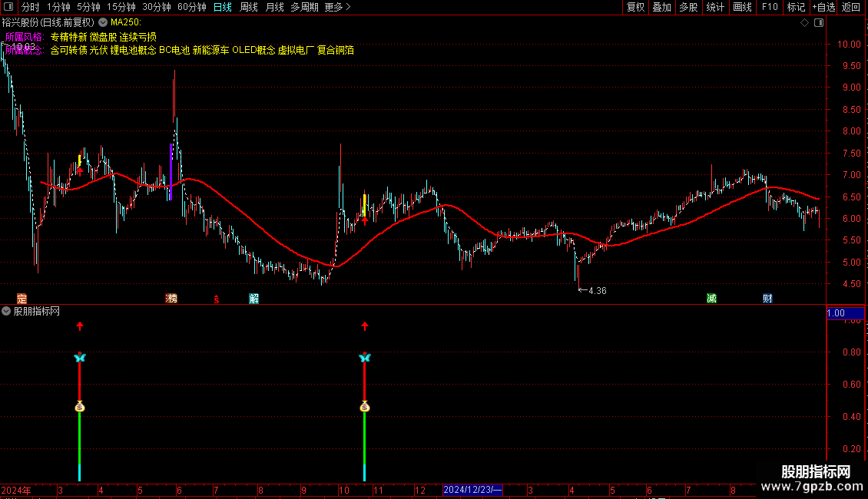Viewport: 868px width, 499px height.
Task: Select the 30分钟 period
Action: (156, 7)
